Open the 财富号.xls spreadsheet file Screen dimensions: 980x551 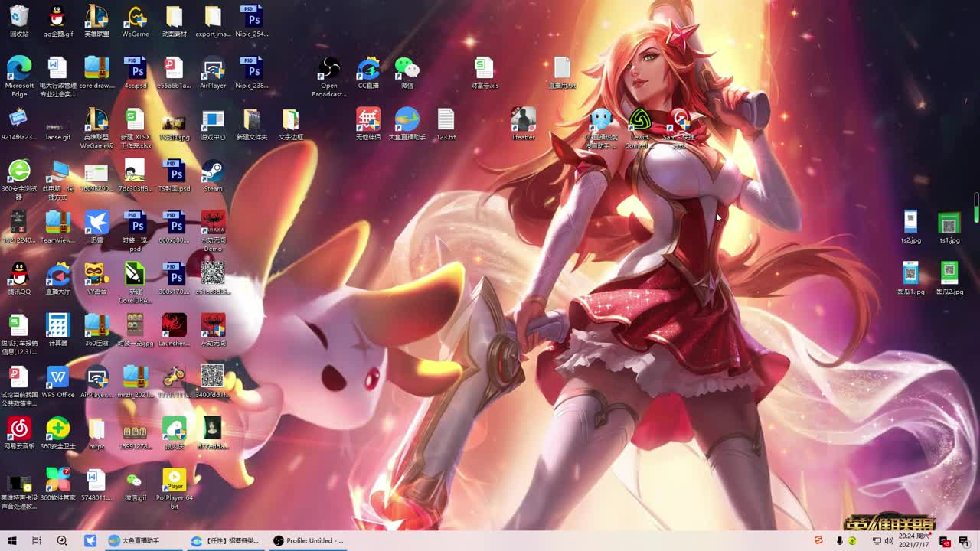pyautogui.click(x=484, y=68)
